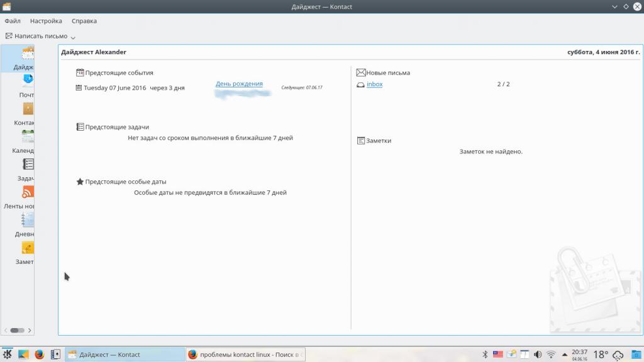Image resolution: width=644 pixels, height=362 pixels.
Task: Click the "Нет задач со сроком выполнения" message
Action: point(210,138)
